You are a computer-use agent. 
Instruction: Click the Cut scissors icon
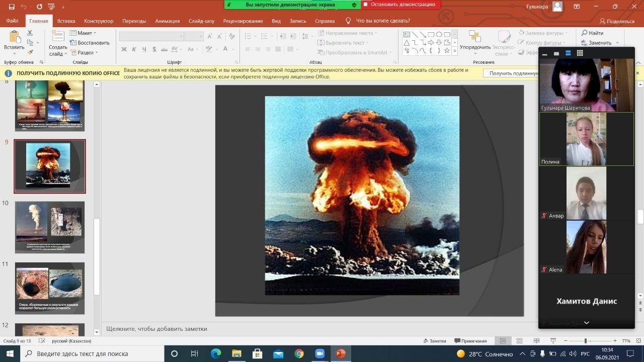pos(30,33)
